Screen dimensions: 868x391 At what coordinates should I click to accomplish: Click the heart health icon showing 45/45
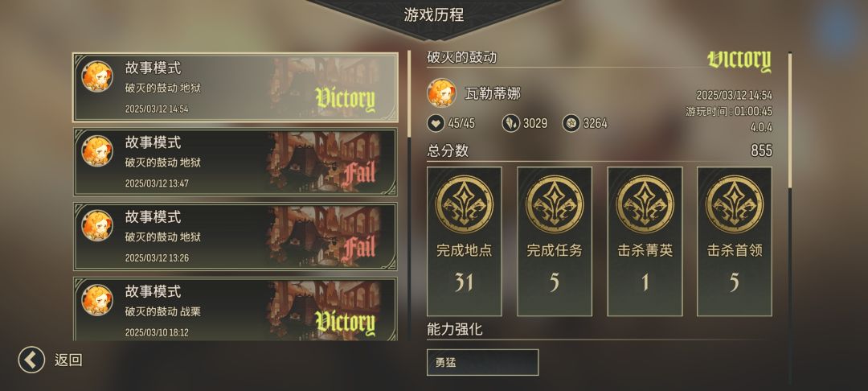(436, 123)
